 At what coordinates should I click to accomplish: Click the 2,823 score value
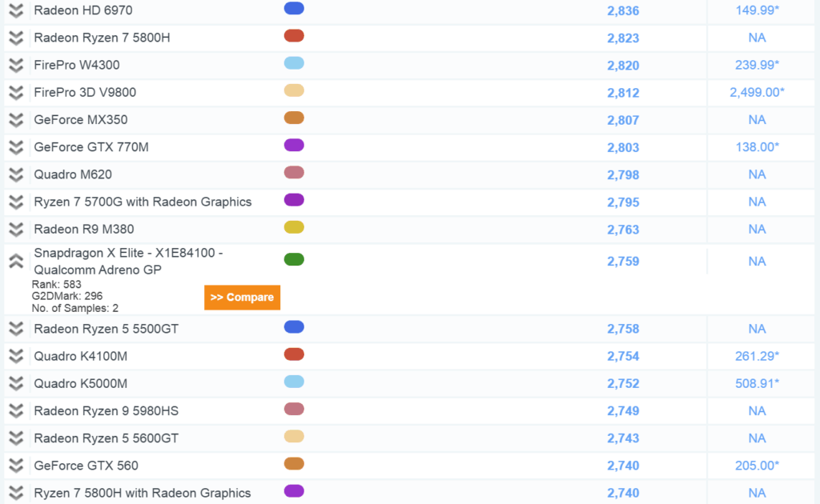pos(623,38)
